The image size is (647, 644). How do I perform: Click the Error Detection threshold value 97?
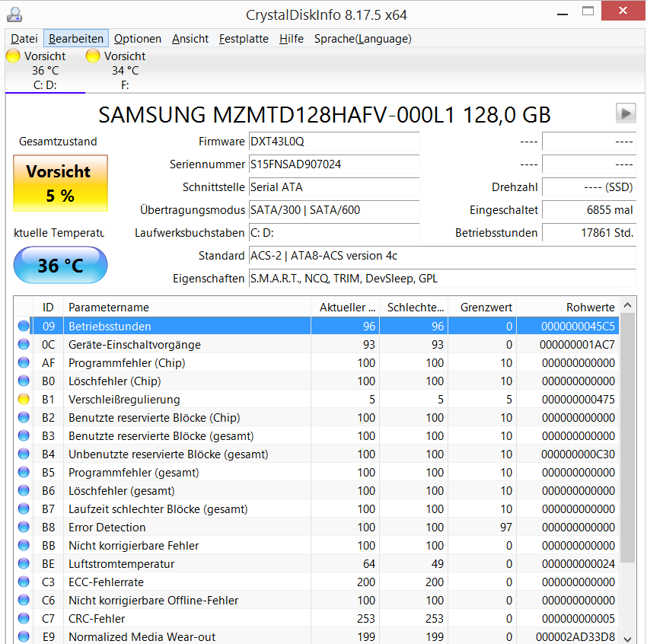coord(506,527)
